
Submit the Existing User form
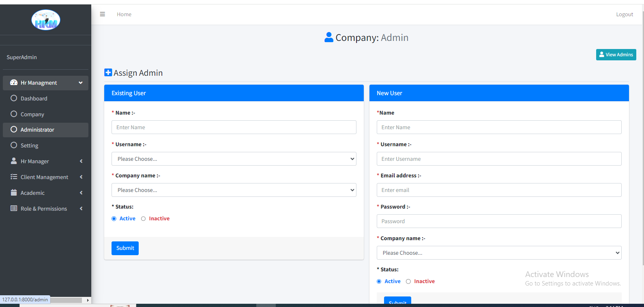pos(125,248)
